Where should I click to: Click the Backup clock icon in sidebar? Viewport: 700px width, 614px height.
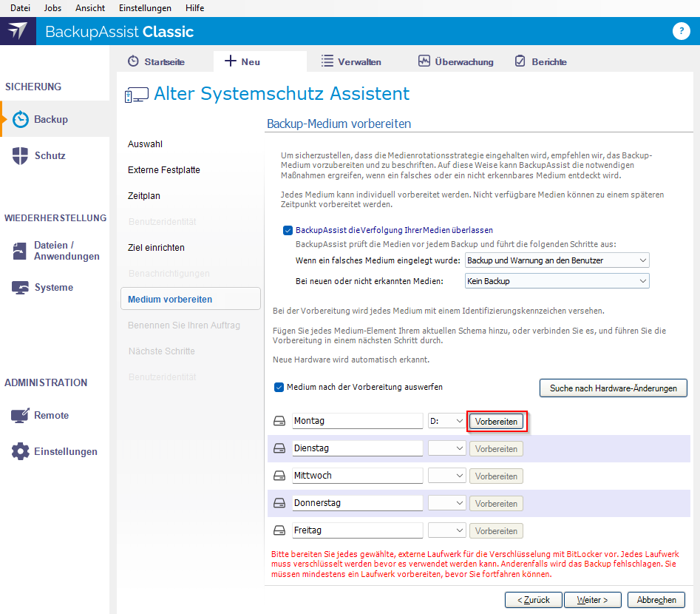click(21, 119)
